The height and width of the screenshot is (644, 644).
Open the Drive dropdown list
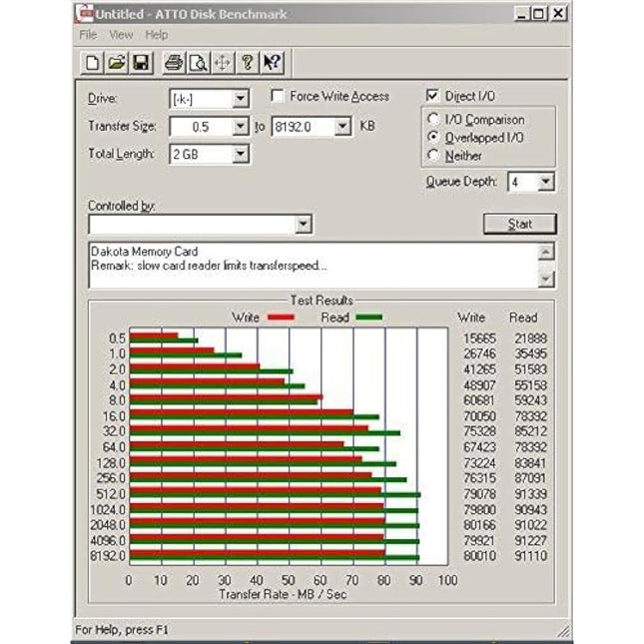(x=240, y=99)
